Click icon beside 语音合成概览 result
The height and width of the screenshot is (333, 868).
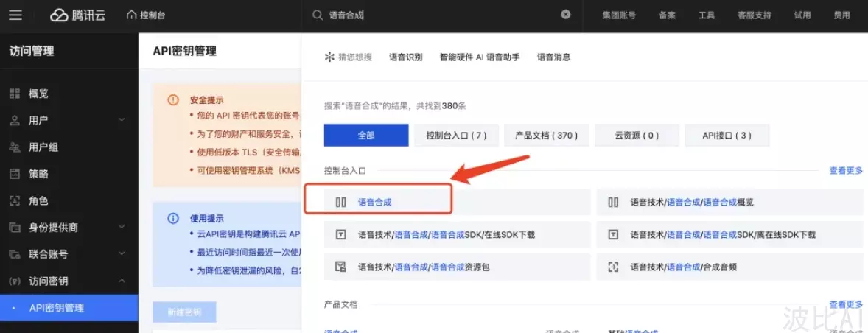click(x=613, y=203)
